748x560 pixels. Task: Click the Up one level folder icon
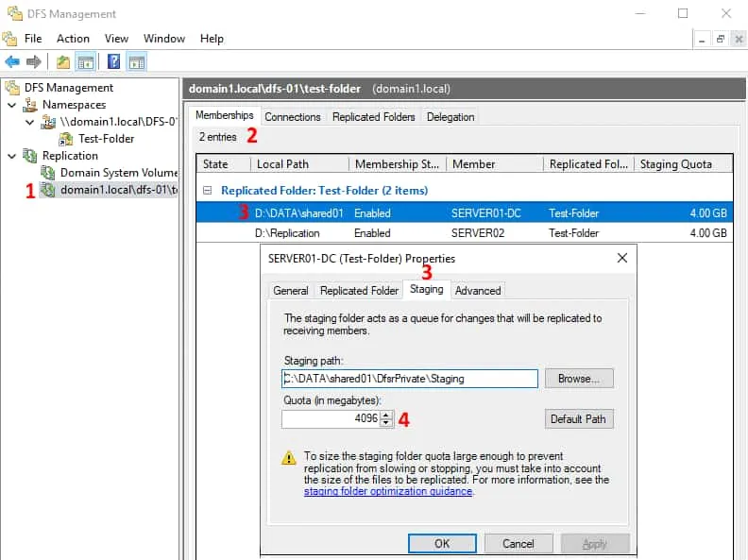click(63, 62)
